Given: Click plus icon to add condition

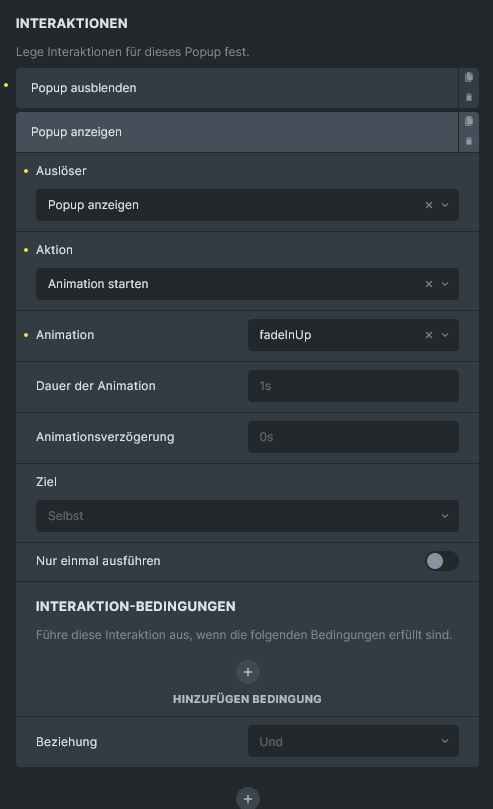Looking at the screenshot, I should [x=248, y=672].
